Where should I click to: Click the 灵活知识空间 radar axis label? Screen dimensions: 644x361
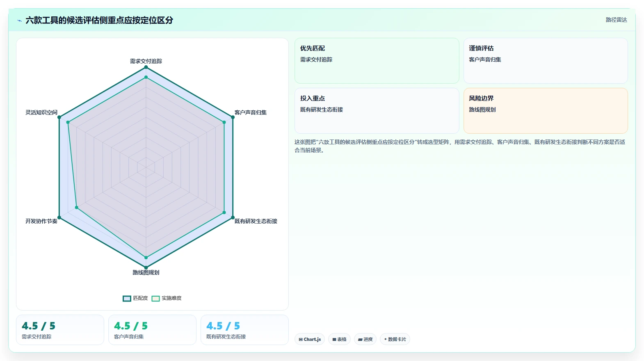41,112
